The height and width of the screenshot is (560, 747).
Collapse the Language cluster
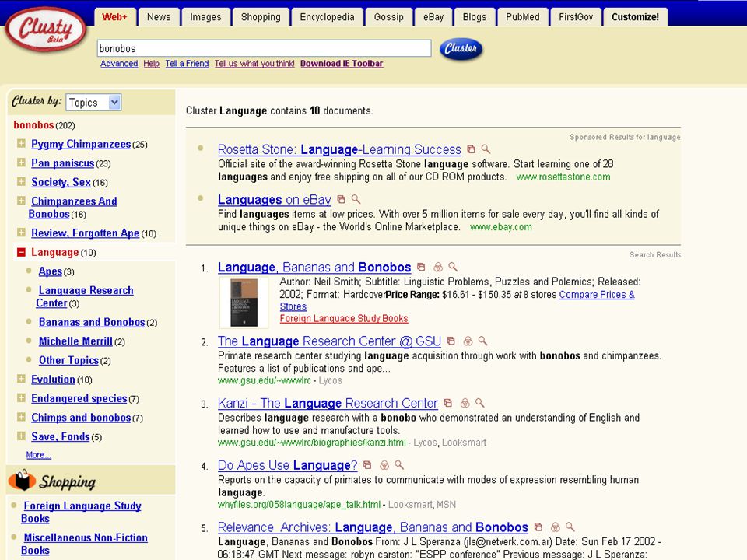pyautogui.click(x=22, y=252)
